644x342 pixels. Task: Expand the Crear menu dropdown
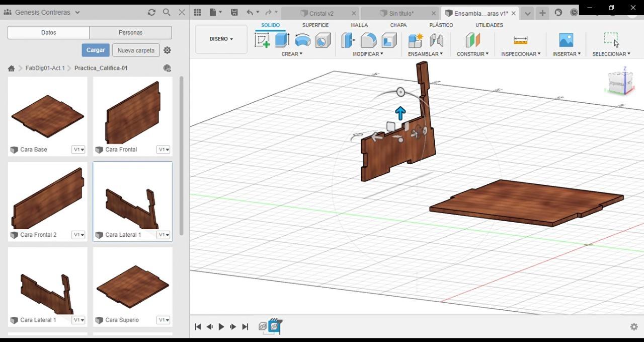pyautogui.click(x=292, y=54)
